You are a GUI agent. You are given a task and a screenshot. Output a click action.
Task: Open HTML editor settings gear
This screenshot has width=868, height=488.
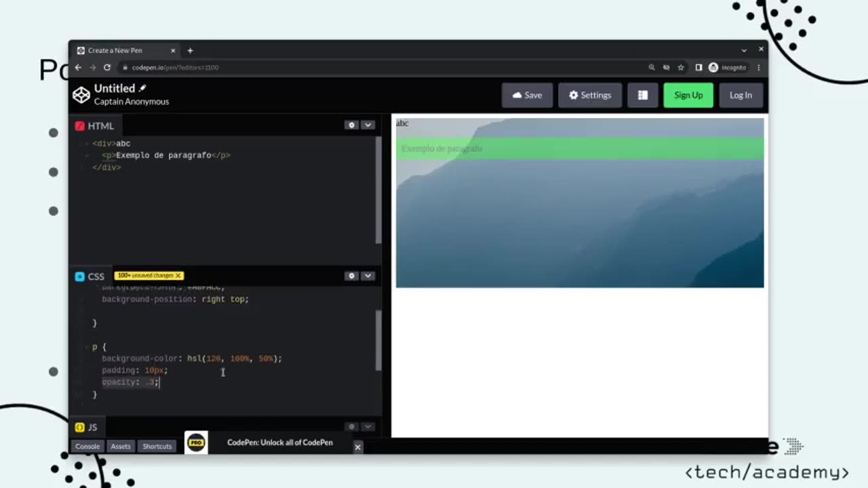[351, 125]
